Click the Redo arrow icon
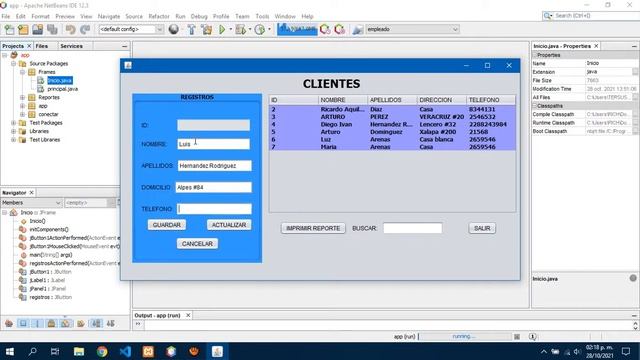This screenshot has height=360, width=640. pyautogui.click(x=85, y=29)
